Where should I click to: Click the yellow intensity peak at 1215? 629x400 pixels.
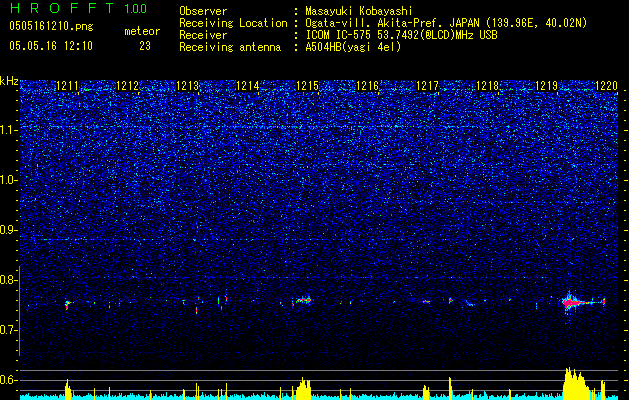click(304, 388)
